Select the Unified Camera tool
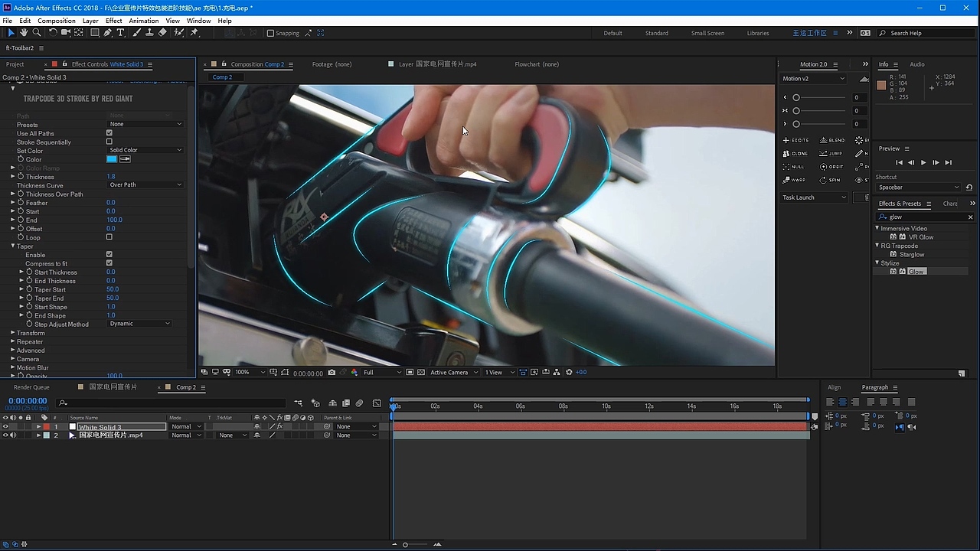980x551 pixels. [x=66, y=33]
